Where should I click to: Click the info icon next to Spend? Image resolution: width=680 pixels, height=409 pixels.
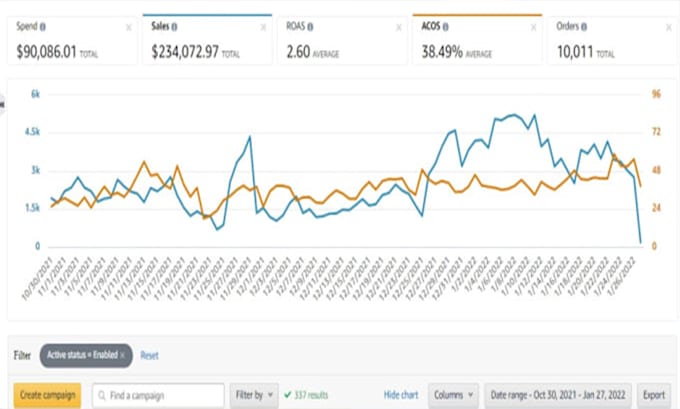(x=44, y=27)
